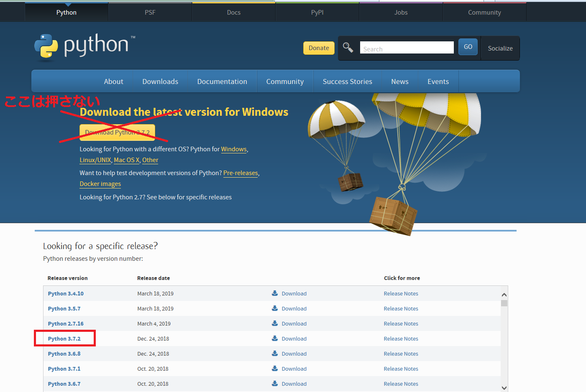Click release list scrollbar down arrow
The width and height of the screenshot is (586, 392).
(x=504, y=388)
